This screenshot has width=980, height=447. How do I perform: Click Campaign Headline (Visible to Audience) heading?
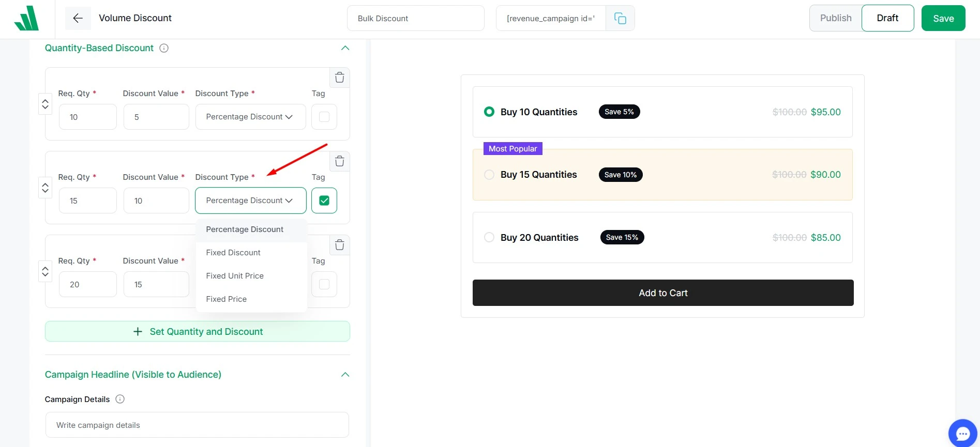[133, 375]
